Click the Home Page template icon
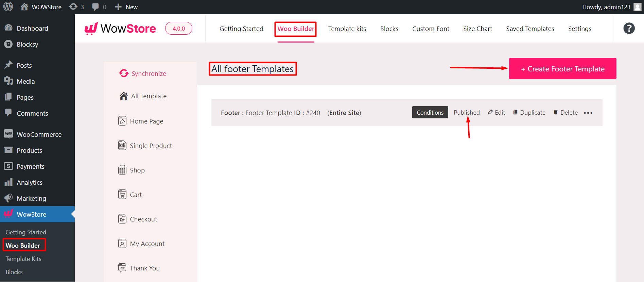This screenshot has width=644, height=282. pyautogui.click(x=122, y=121)
